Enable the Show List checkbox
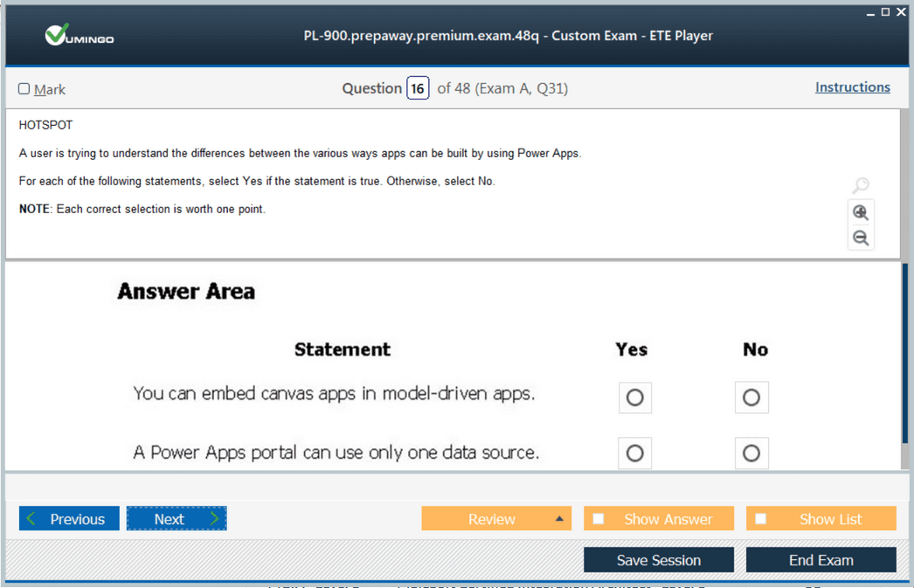Image resolution: width=914 pixels, height=588 pixels. click(x=761, y=519)
